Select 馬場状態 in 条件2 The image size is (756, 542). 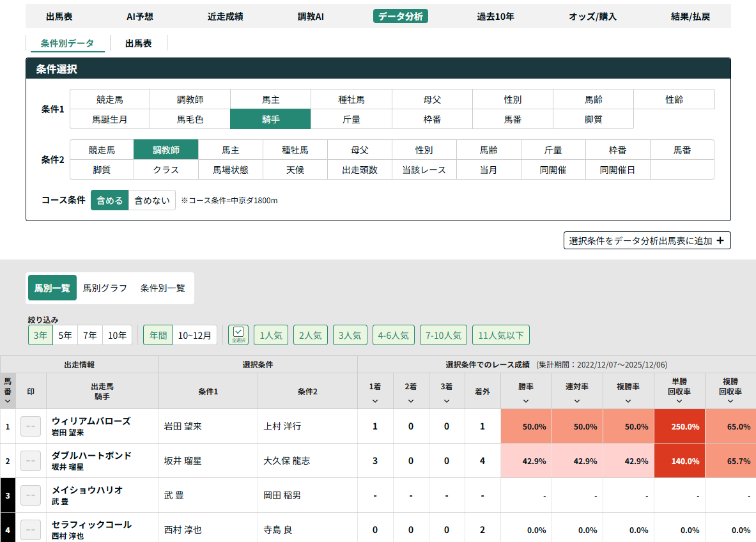[231, 170]
